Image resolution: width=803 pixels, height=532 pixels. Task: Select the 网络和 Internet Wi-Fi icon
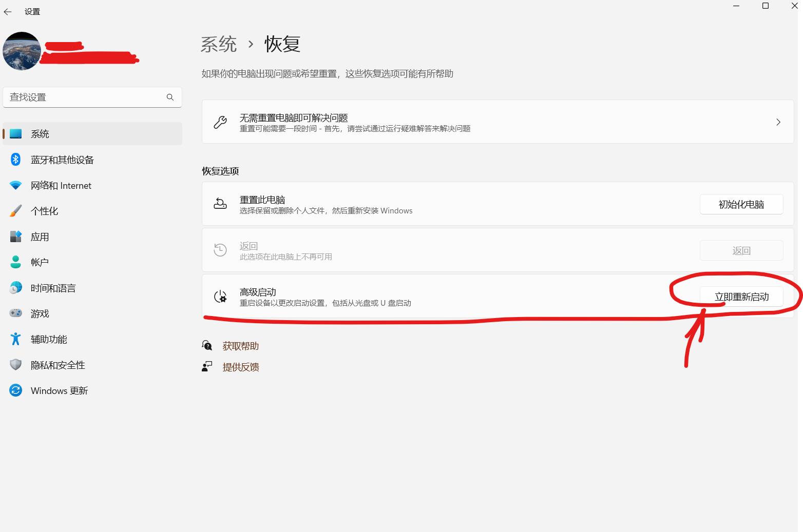[x=15, y=185]
